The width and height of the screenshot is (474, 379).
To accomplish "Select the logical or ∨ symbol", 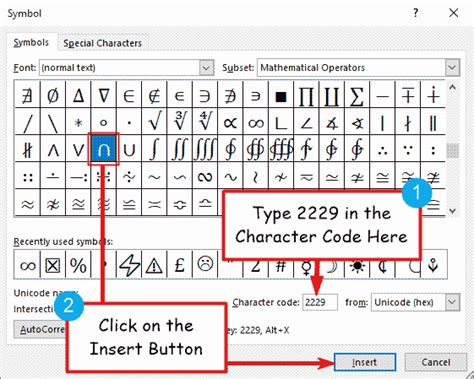I will pyautogui.click(x=78, y=149).
